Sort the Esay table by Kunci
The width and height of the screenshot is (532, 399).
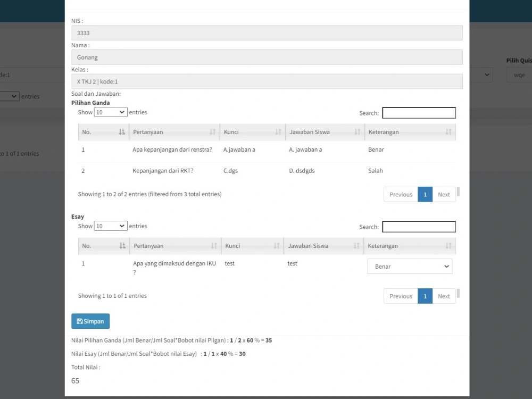(252, 245)
